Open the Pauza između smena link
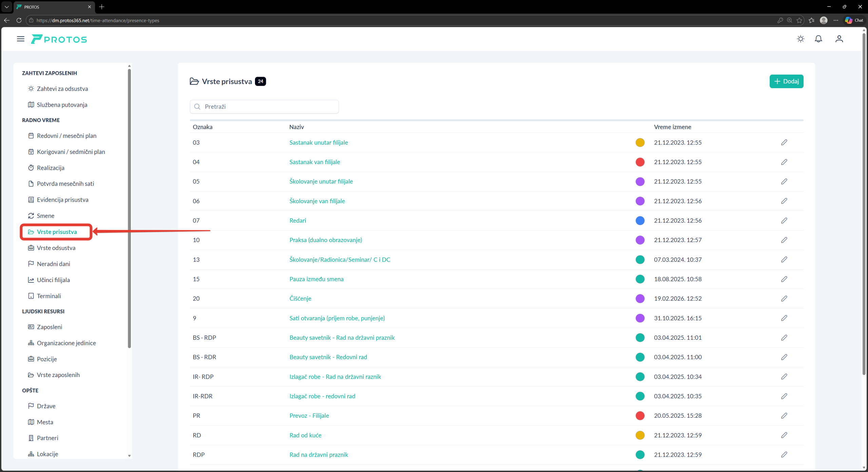The height and width of the screenshot is (472, 868). 316,279
